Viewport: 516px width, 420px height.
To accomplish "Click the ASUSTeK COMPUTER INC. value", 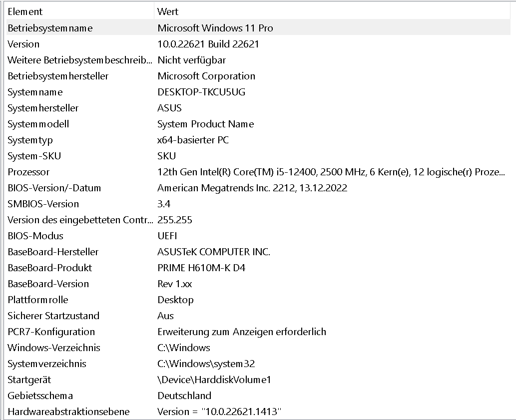I will [x=214, y=252].
